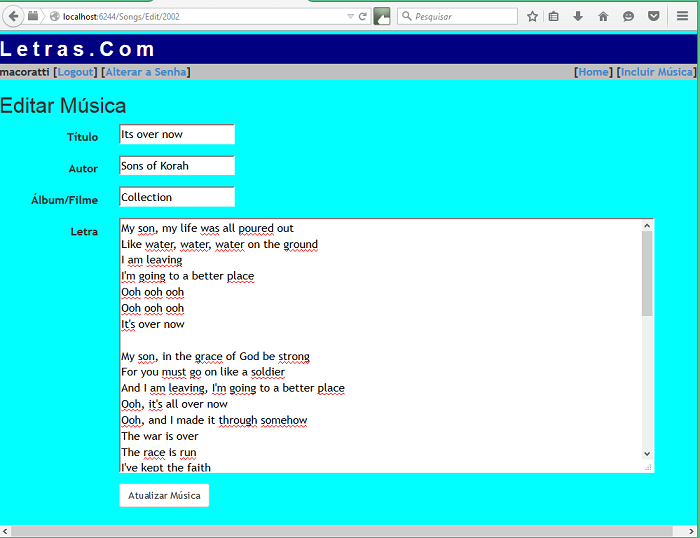Click the Logout link
Image resolution: width=700 pixels, height=538 pixels.
pyautogui.click(x=75, y=72)
